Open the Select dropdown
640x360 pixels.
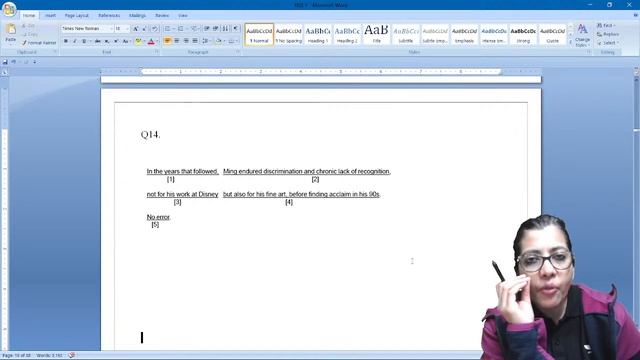click(608, 43)
